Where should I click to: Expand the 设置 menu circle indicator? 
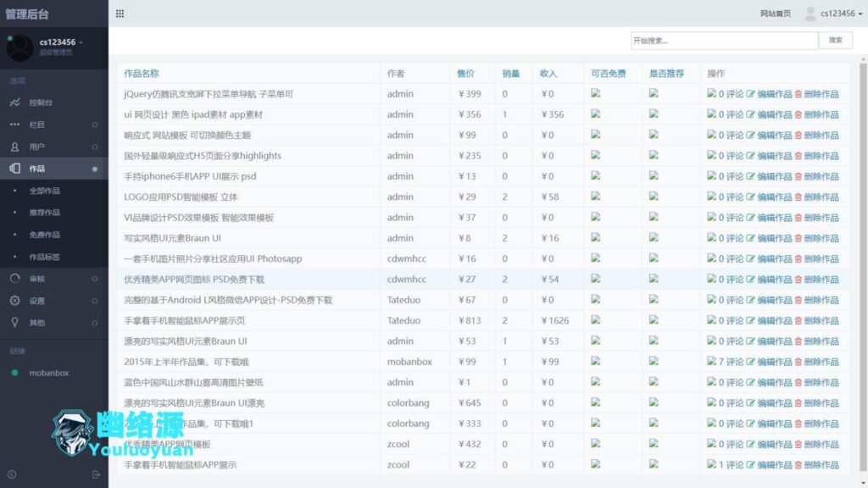click(95, 301)
